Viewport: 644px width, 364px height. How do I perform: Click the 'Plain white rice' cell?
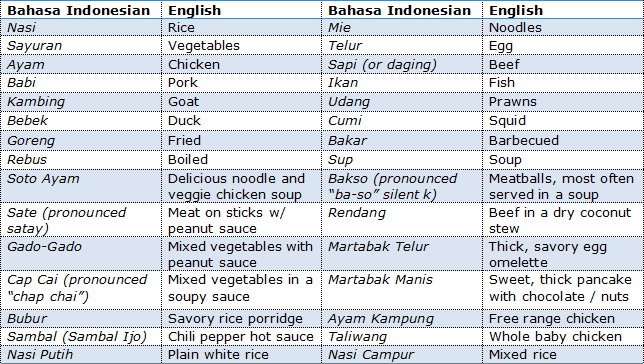pos(241,354)
